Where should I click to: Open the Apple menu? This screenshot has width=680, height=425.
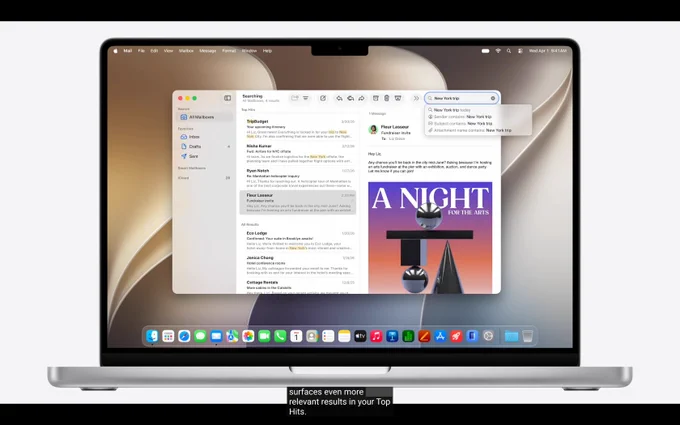point(116,51)
